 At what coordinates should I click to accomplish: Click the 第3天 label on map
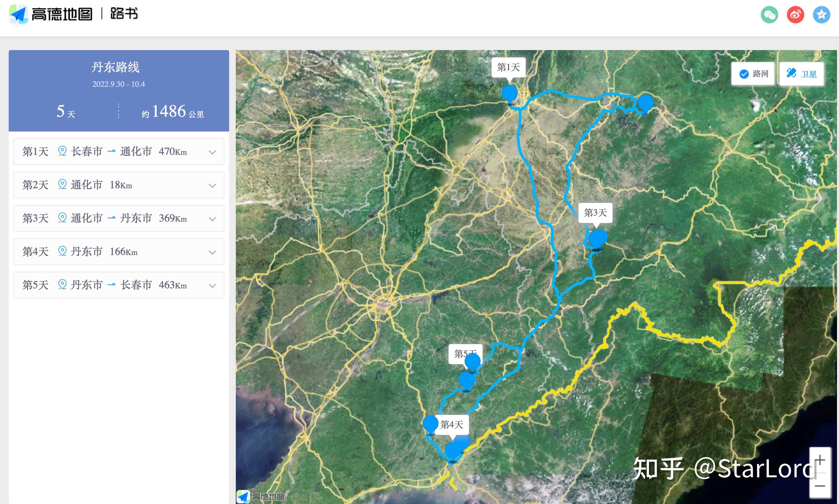click(x=596, y=213)
